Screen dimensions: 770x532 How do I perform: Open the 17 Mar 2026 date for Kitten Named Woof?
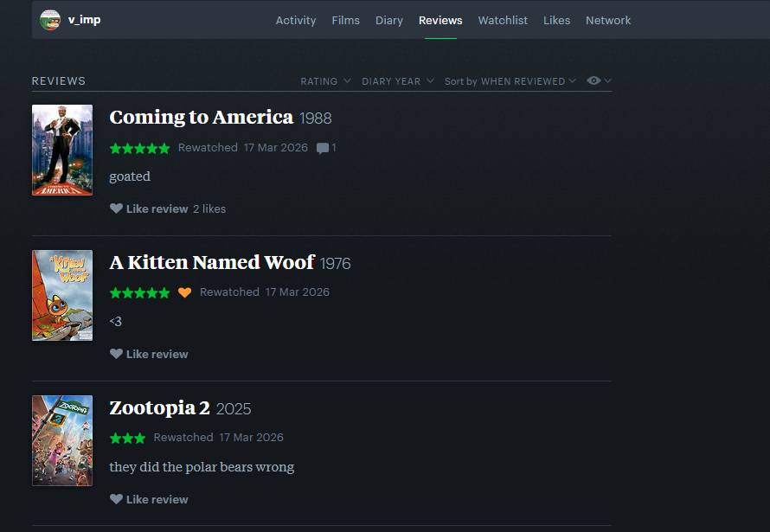coord(298,292)
